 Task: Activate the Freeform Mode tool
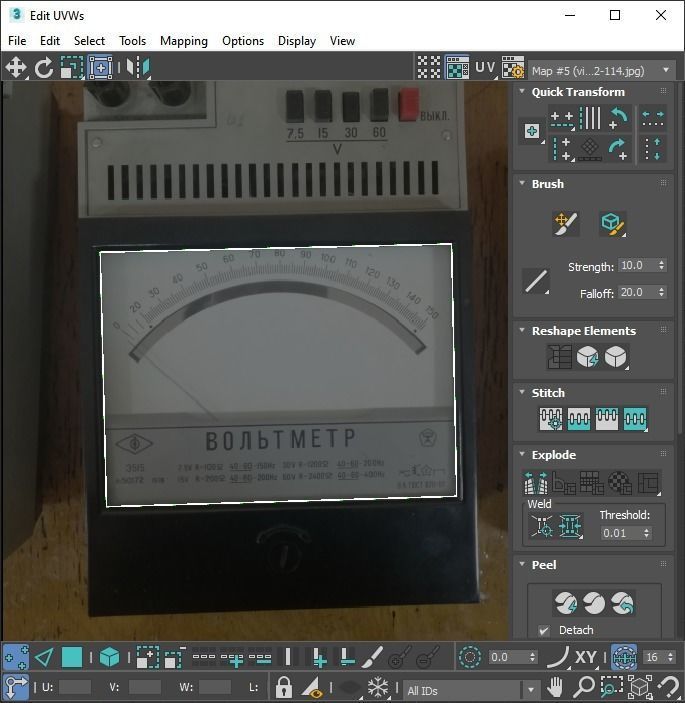(x=100, y=68)
